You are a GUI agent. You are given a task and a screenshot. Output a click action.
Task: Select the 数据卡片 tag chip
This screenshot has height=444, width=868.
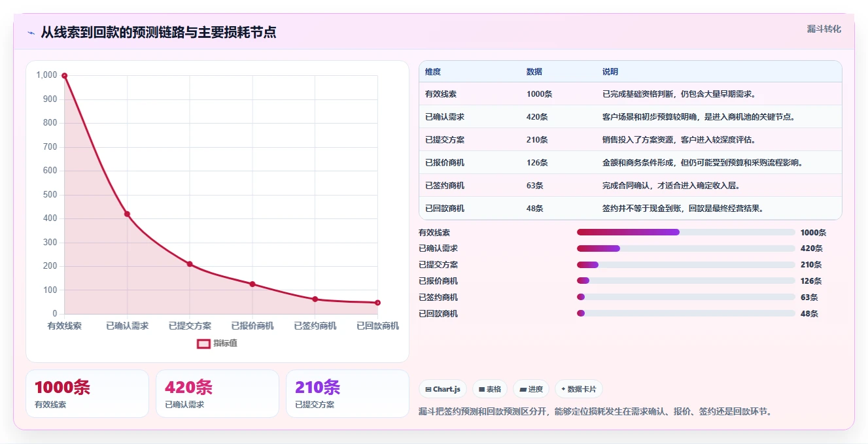pos(579,389)
